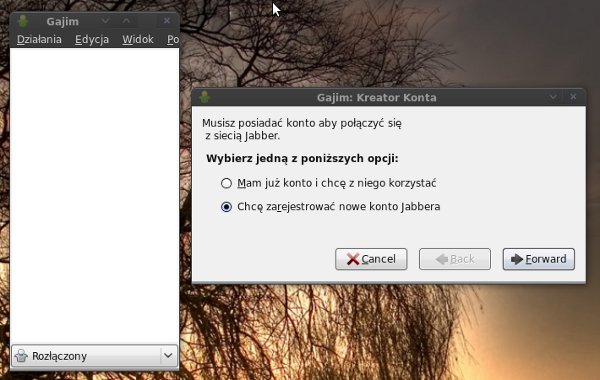600x380 pixels.
Task: Click the Gajim app icon in roster titlebar
Action: tap(23, 21)
